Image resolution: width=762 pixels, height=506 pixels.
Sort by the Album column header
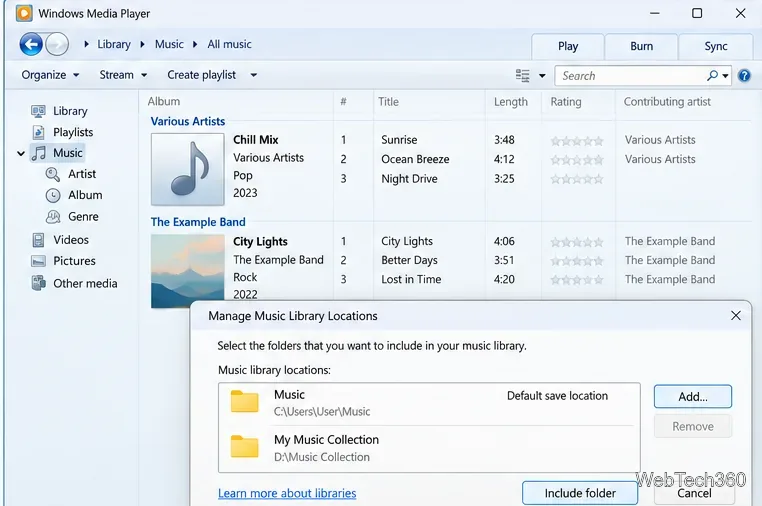pyautogui.click(x=164, y=102)
